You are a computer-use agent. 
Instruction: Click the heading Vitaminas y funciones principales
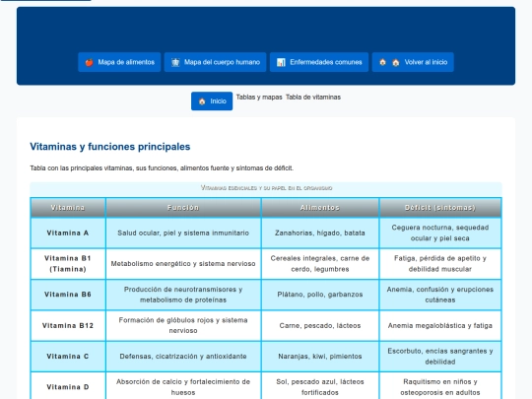tap(110, 147)
